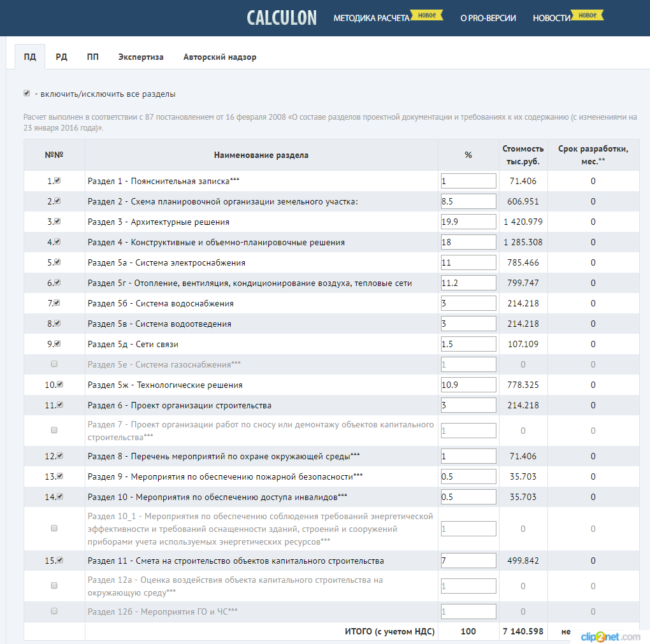Click cost value 1 285.308

click(523, 242)
